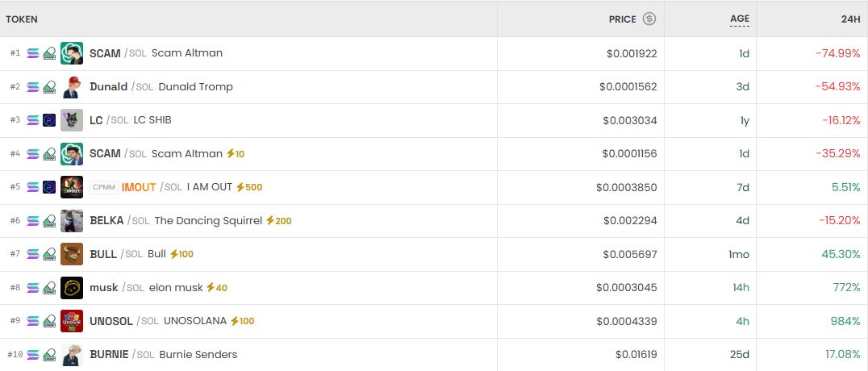Sort table by the PRICE column header
Screen dimensions: 868x371
click(x=622, y=19)
